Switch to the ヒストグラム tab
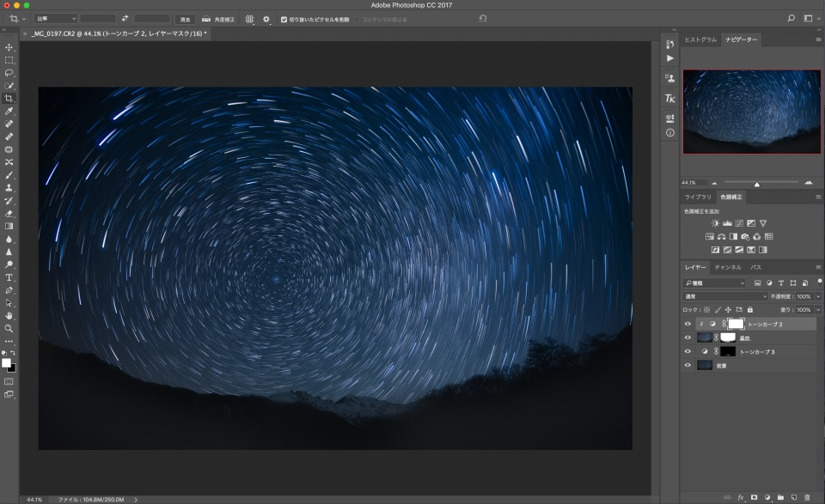The width and height of the screenshot is (825, 504). [700, 39]
